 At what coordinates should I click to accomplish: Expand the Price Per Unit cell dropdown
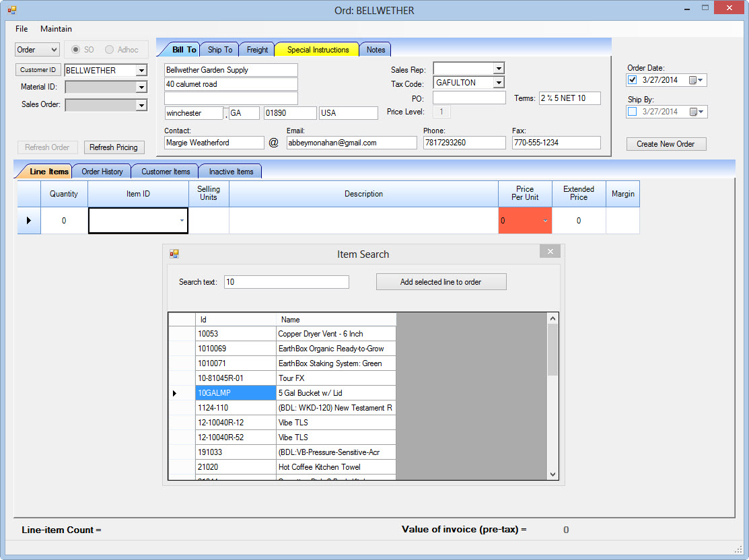[545, 221]
